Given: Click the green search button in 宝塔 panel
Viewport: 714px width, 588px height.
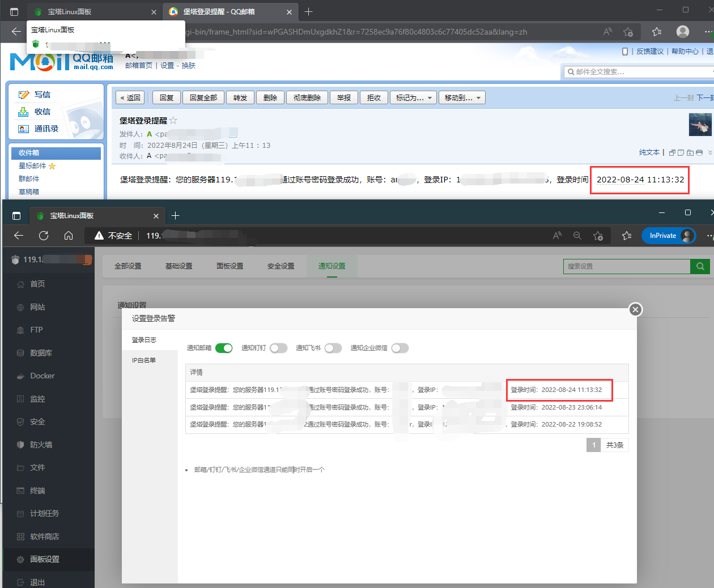Looking at the screenshot, I should point(700,266).
